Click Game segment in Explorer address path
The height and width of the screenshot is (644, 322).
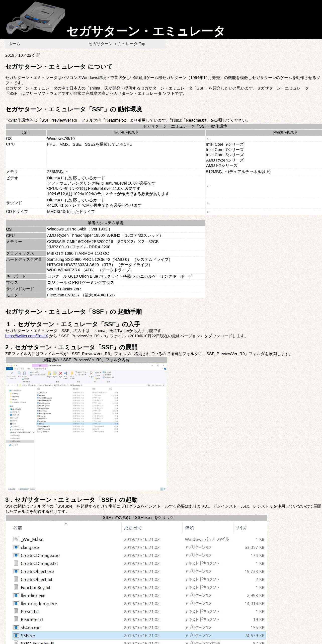click(40, 385)
